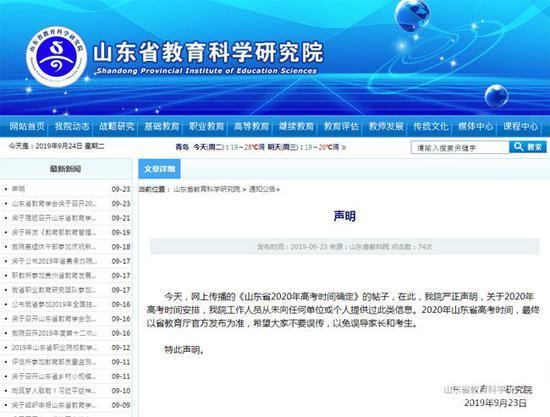Select 基础教育 in the navigation bar
The image size is (550, 417).
162,126
